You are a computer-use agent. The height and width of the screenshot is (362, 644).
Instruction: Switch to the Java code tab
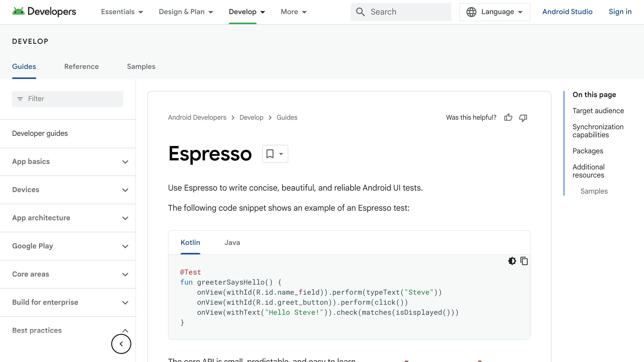click(232, 242)
